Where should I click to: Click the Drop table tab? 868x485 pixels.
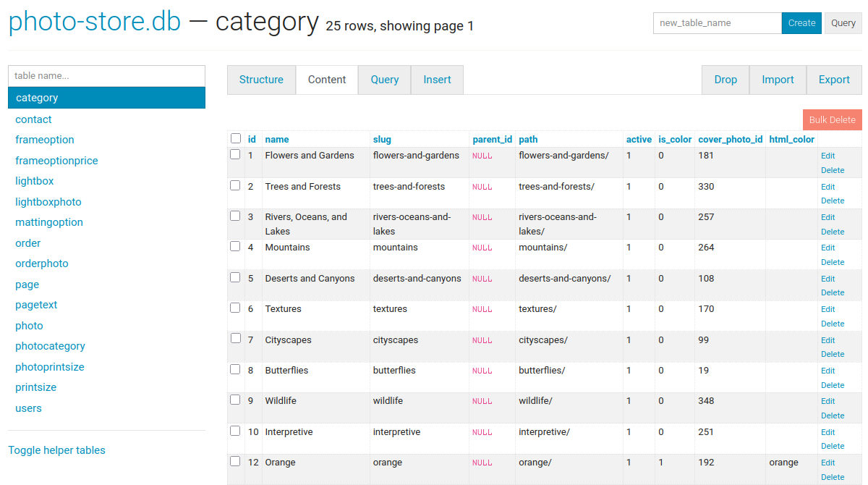[x=726, y=80]
